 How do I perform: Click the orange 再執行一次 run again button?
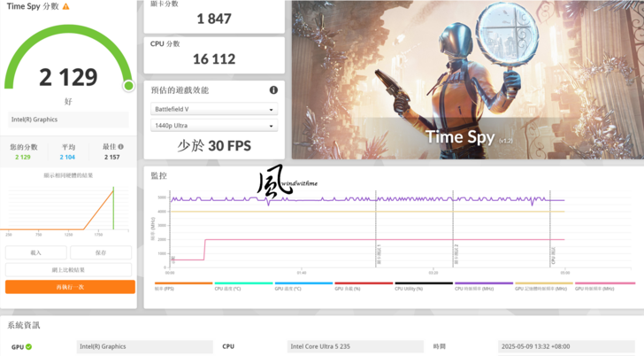point(70,287)
